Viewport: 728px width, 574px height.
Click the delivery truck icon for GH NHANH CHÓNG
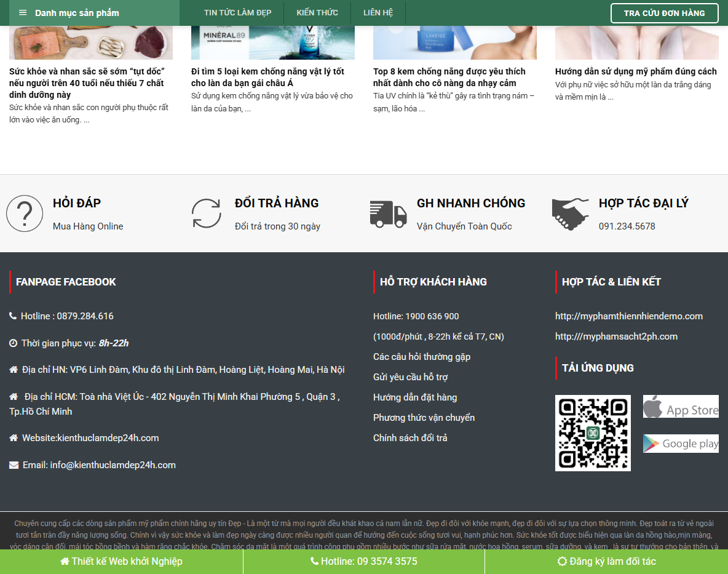388,213
